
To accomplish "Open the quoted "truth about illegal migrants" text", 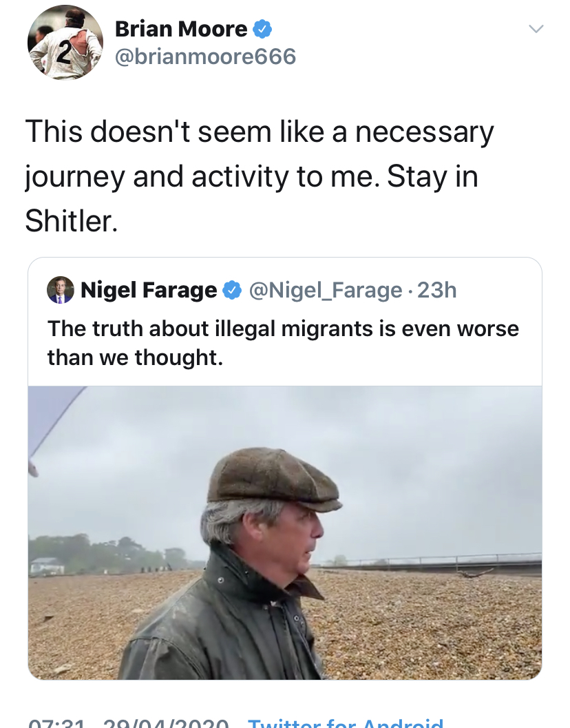I will (283, 329).
